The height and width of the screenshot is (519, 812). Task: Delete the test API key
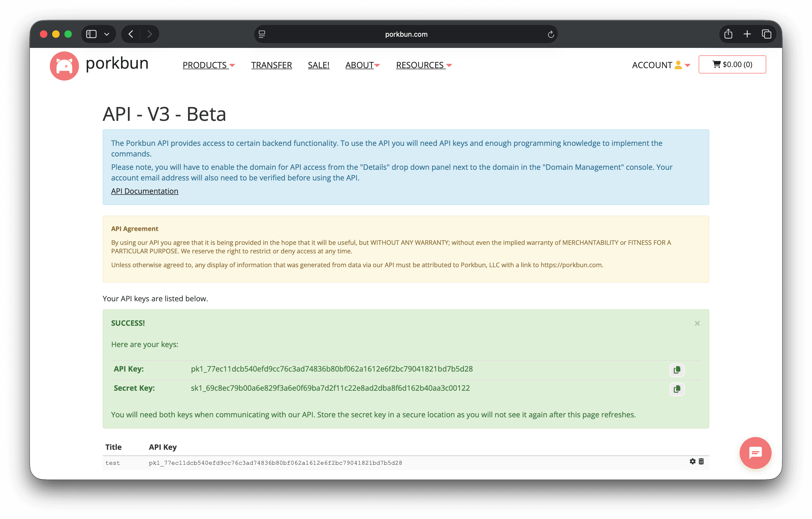point(701,461)
